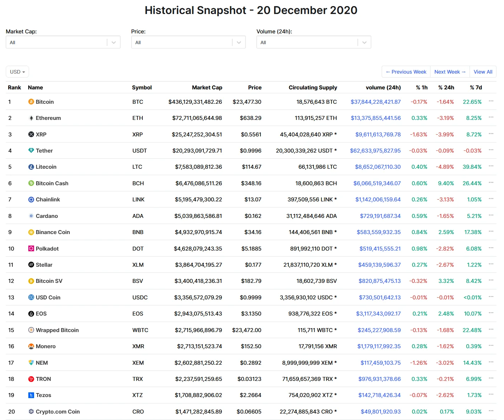Screen dimensions: 504x420
Task: Open the USD currency selector
Action: [17, 72]
